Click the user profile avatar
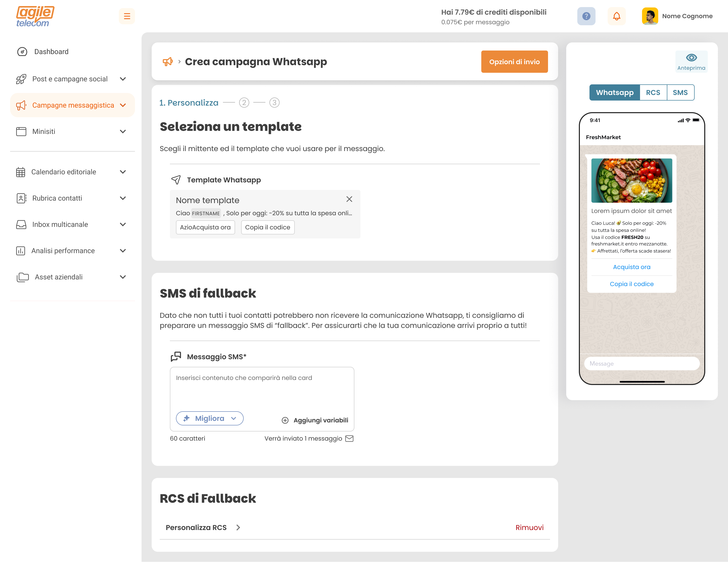 (650, 16)
